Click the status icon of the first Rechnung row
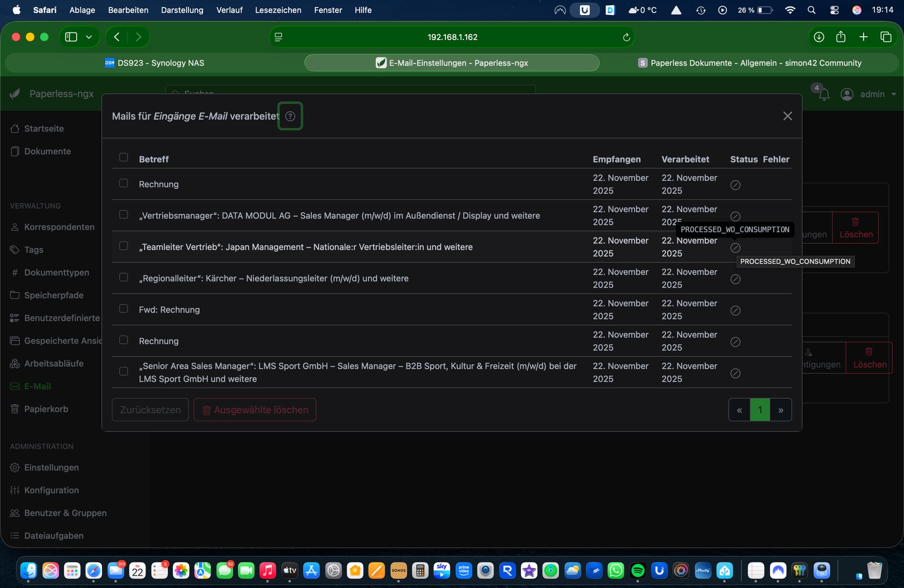The image size is (904, 588). click(735, 185)
